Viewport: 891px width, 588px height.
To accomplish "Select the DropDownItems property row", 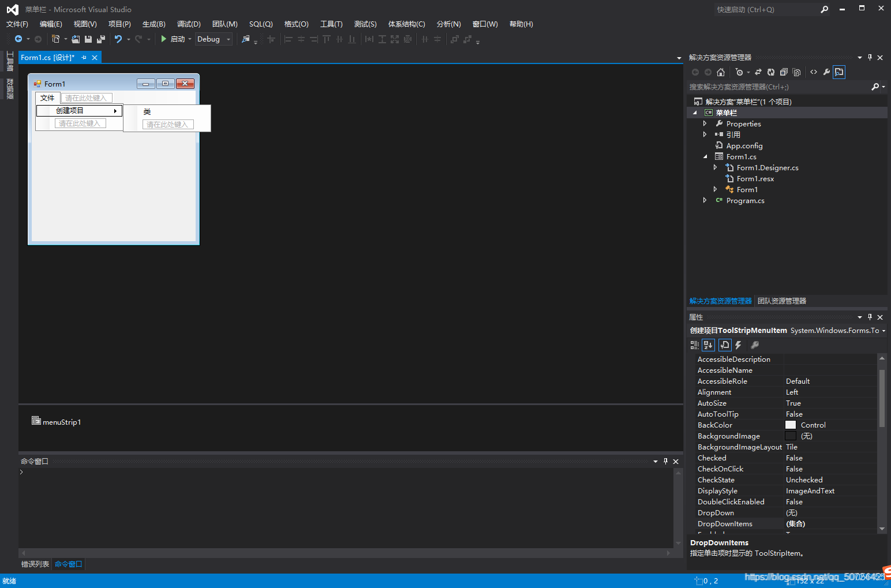I will [x=787, y=524].
